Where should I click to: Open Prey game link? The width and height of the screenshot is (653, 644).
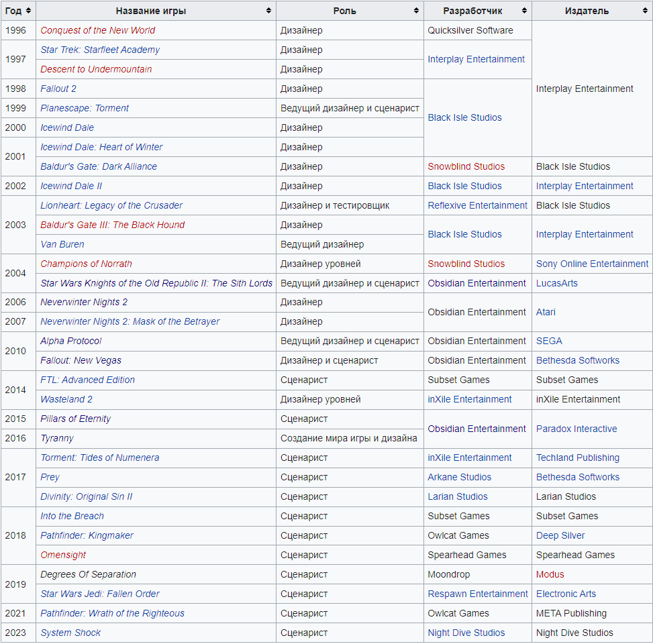coord(50,477)
